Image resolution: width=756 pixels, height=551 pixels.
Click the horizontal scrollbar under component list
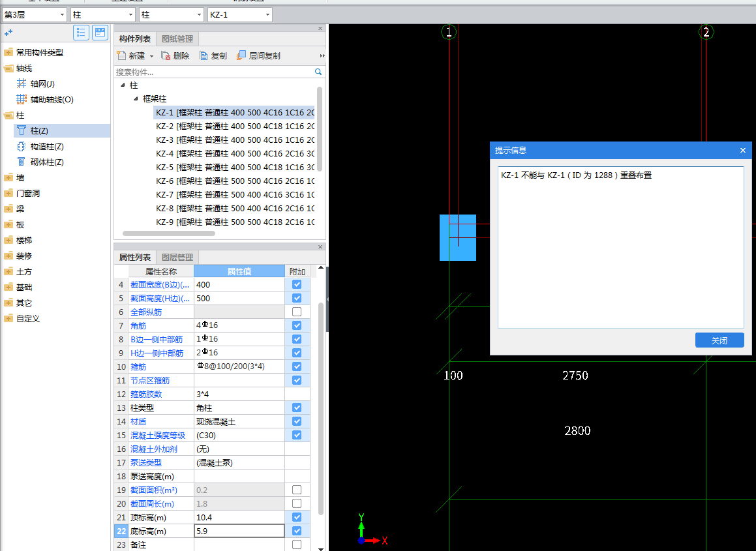pyautogui.click(x=169, y=233)
